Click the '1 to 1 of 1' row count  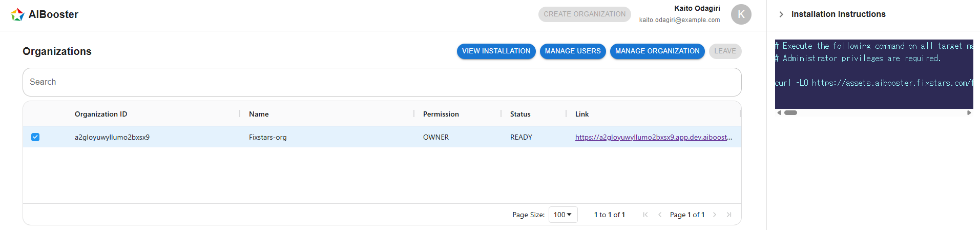610,215
